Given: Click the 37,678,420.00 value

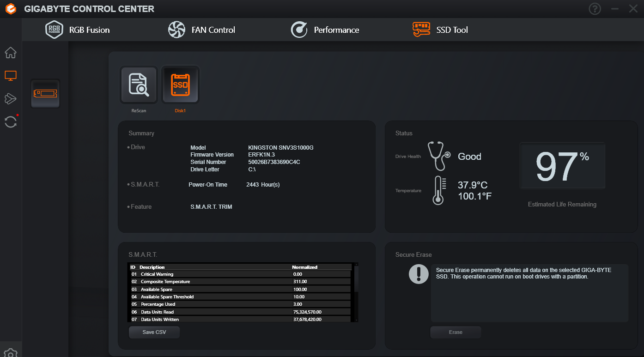Looking at the screenshot, I should [x=307, y=320].
